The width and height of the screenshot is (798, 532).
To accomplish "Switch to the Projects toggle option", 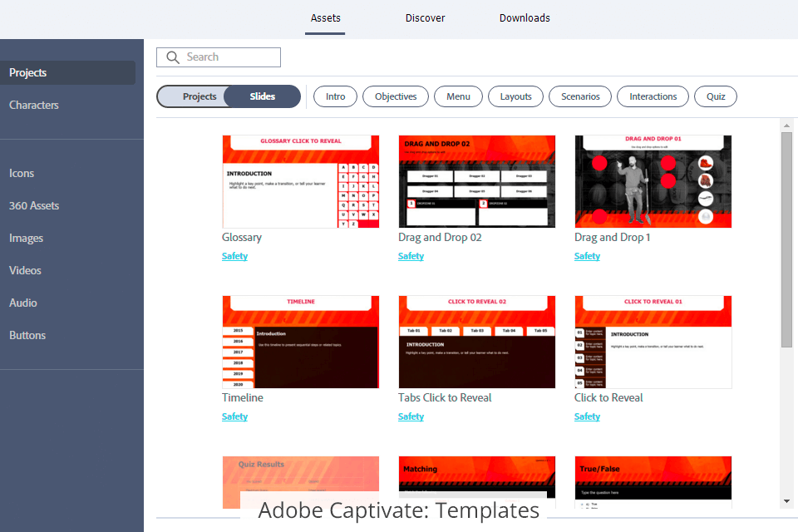I will point(199,96).
